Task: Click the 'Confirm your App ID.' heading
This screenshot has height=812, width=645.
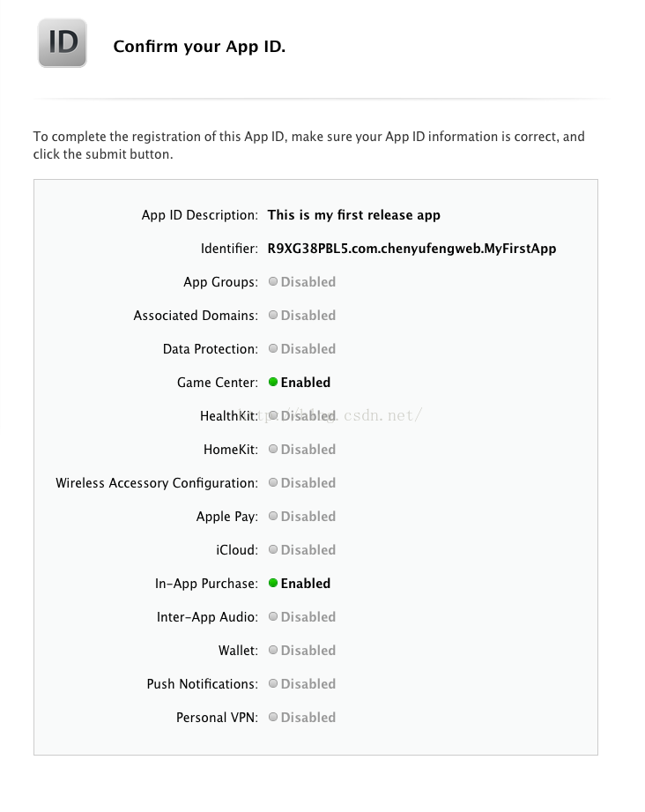Action: coord(199,47)
